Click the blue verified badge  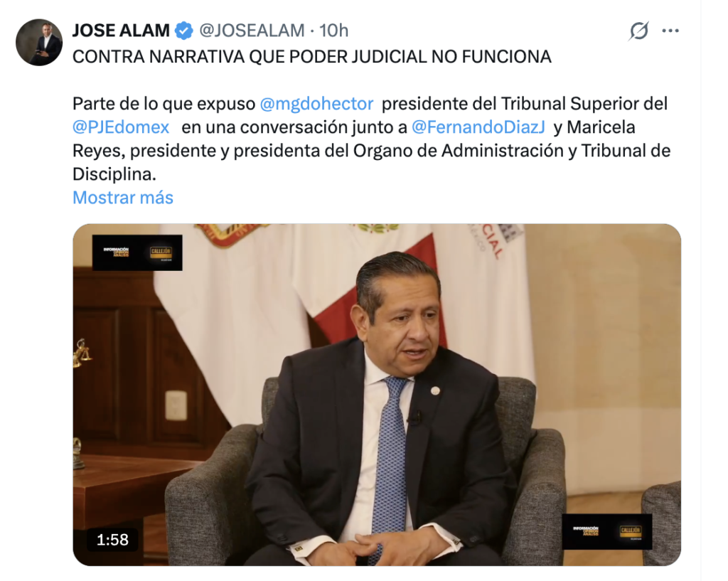(184, 31)
